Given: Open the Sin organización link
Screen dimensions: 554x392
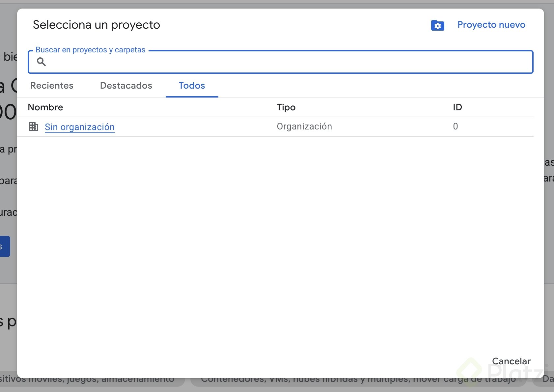Looking at the screenshot, I should 80,127.
